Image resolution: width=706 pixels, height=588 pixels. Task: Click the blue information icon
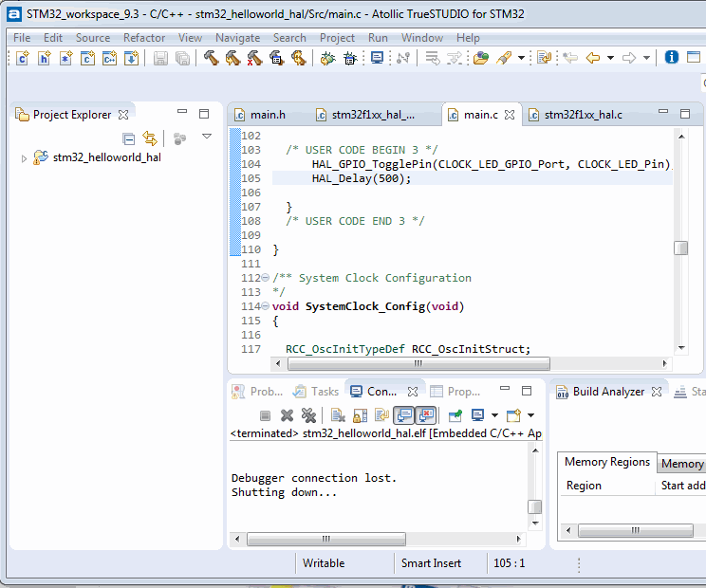point(671,57)
